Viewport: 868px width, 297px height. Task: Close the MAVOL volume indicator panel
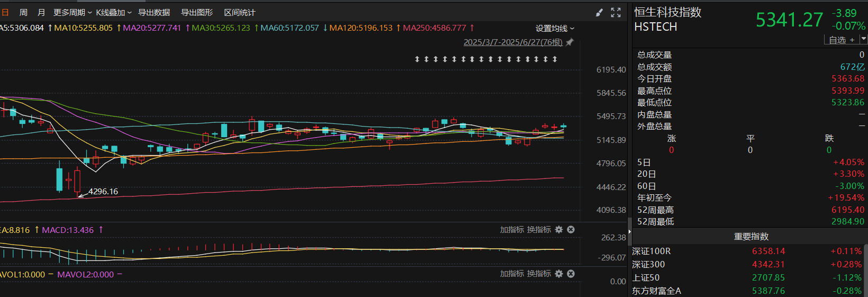571,274
